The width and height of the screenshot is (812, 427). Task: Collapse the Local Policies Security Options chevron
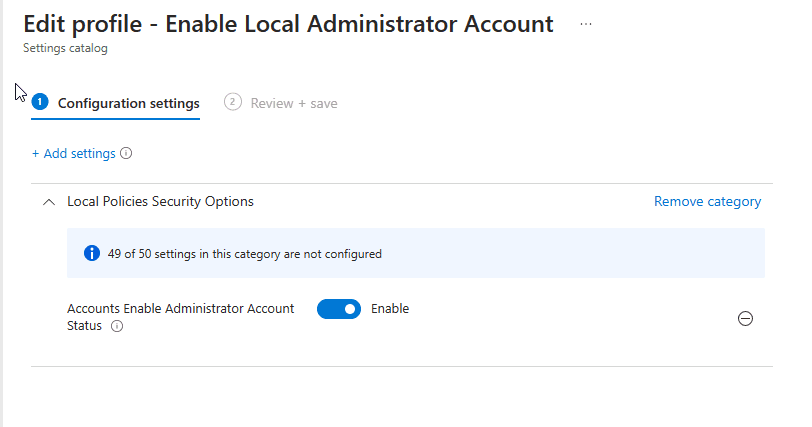[48, 202]
